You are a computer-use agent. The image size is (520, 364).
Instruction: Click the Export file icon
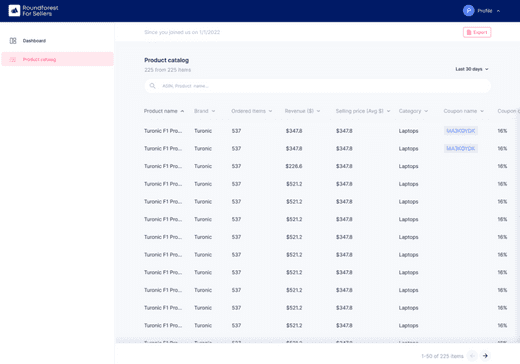point(469,32)
